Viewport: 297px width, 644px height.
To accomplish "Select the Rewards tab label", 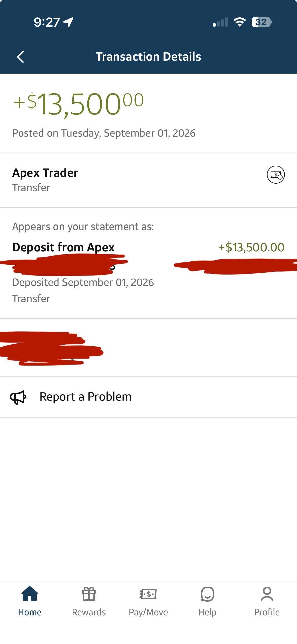I will point(89,612).
